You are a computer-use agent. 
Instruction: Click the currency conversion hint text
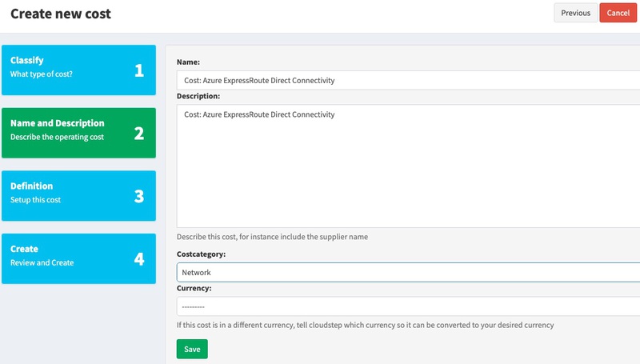366,326
